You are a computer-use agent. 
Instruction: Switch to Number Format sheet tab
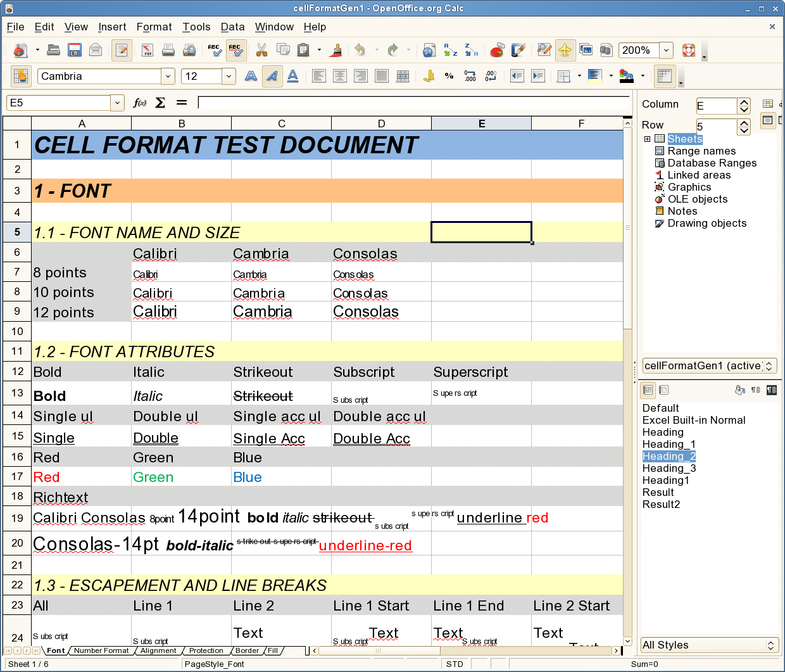pos(101,650)
